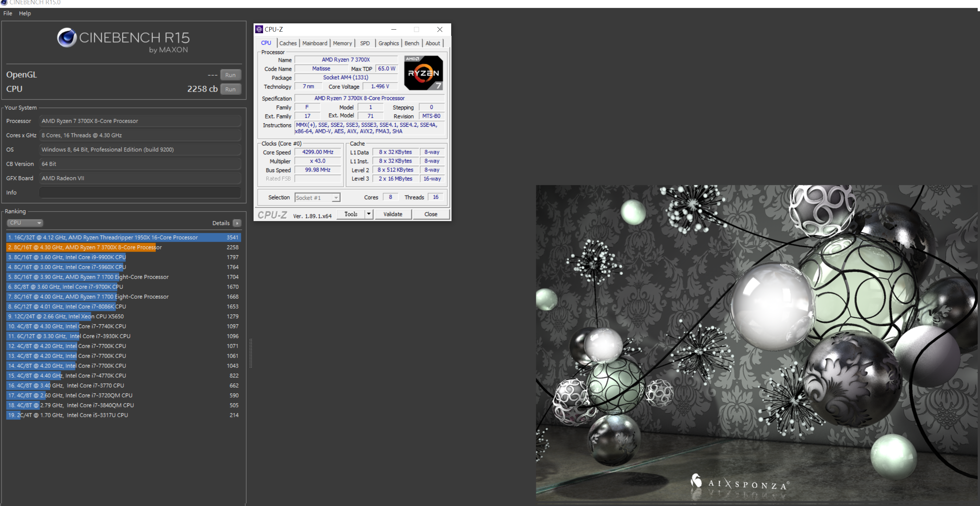Switch to the Caches tab in CPU-Z
Viewport: 980px width, 506px height.
(x=288, y=43)
